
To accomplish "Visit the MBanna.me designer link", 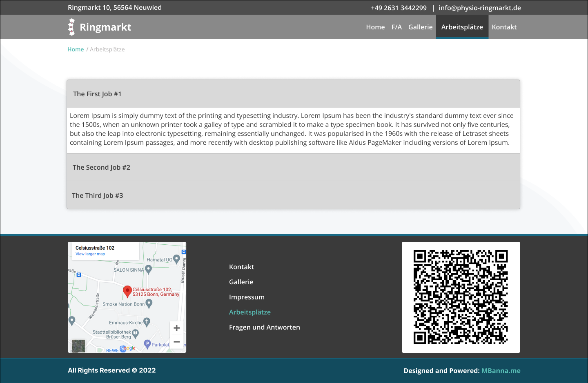I will (501, 371).
